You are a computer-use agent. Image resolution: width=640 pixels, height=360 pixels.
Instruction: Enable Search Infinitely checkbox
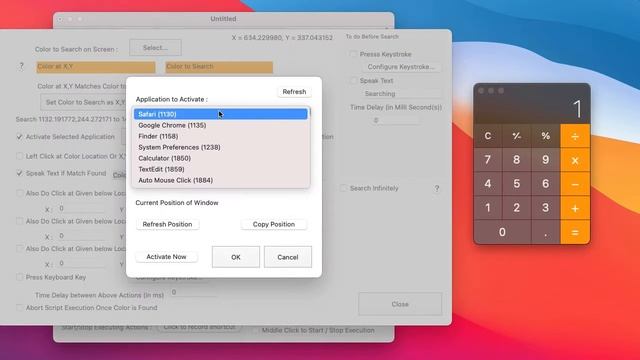pos(343,188)
